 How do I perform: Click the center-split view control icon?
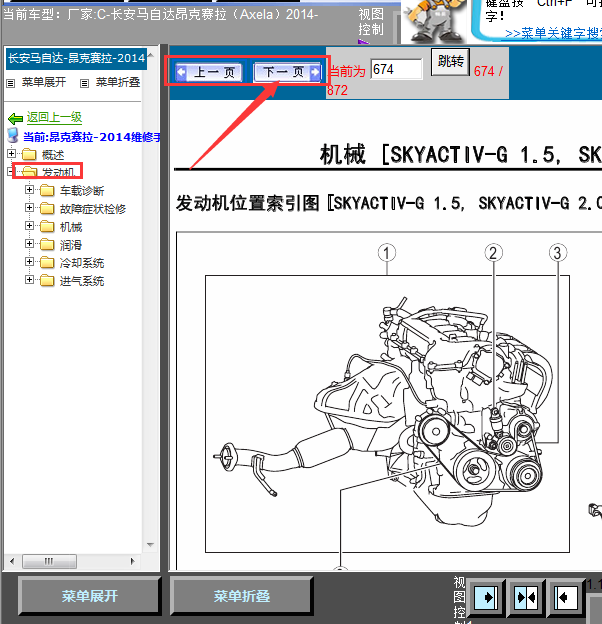tap(526, 597)
